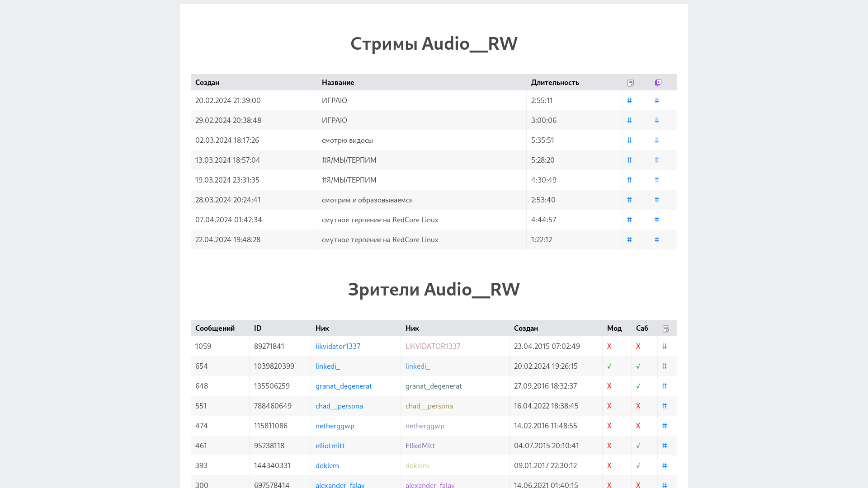Open chat log link for 20.02.2024 stream
Screen dimensions: 868x488
point(629,100)
